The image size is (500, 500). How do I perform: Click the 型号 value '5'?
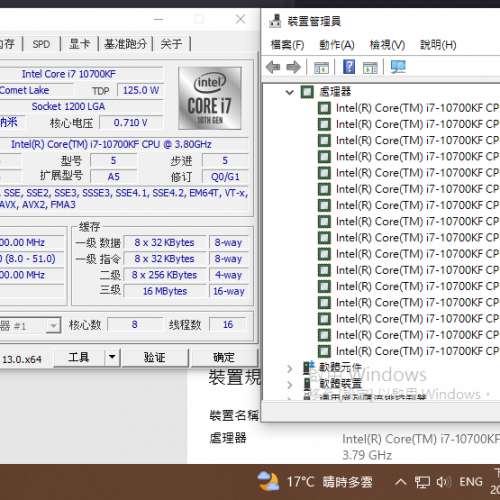[x=113, y=161]
